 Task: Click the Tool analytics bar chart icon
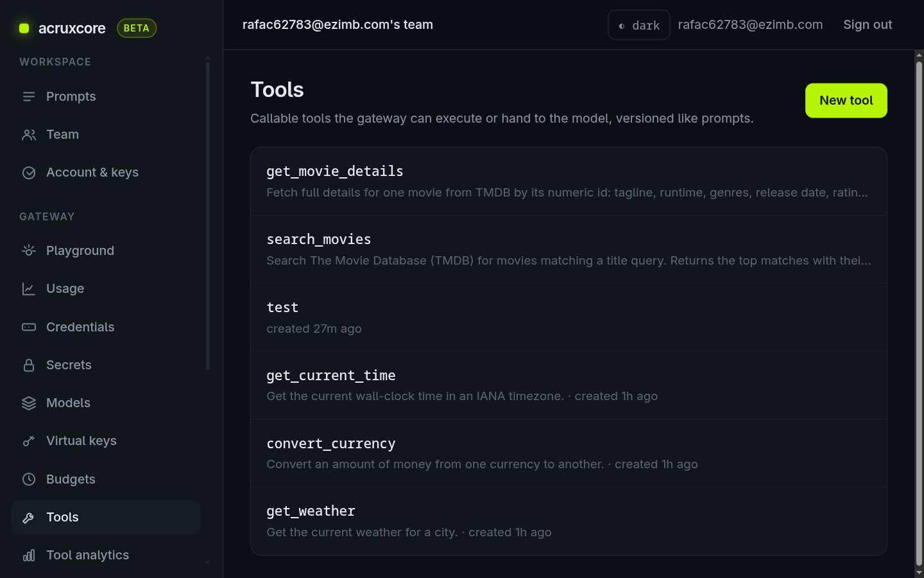(29, 556)
